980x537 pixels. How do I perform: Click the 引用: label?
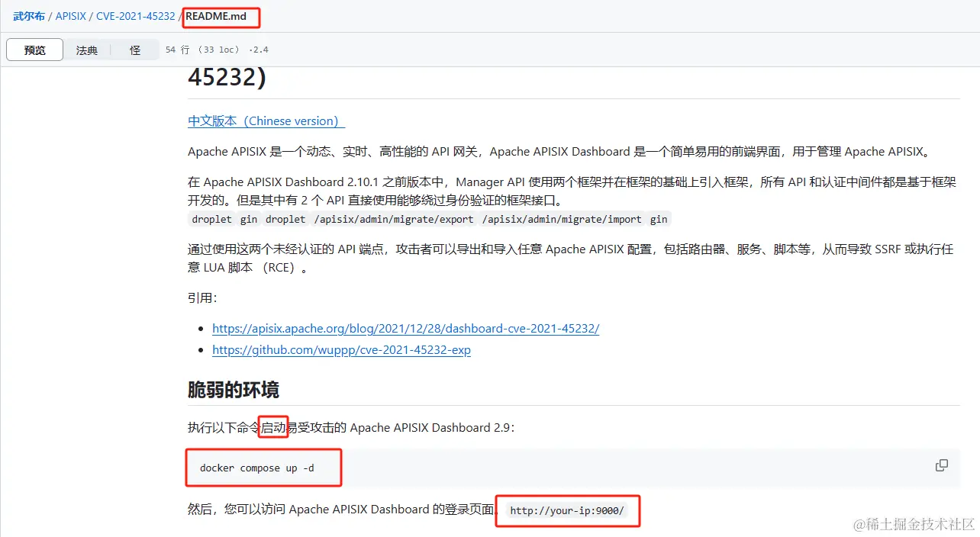click(202, 297)
